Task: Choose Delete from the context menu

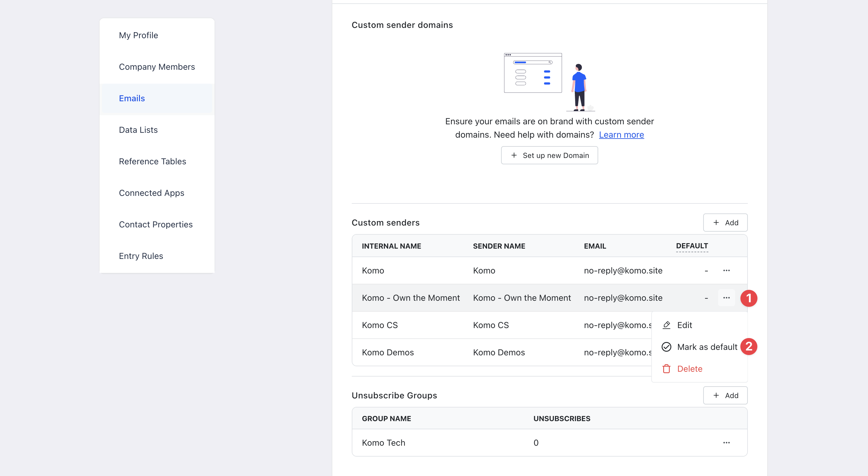Action: pos(690,369)
